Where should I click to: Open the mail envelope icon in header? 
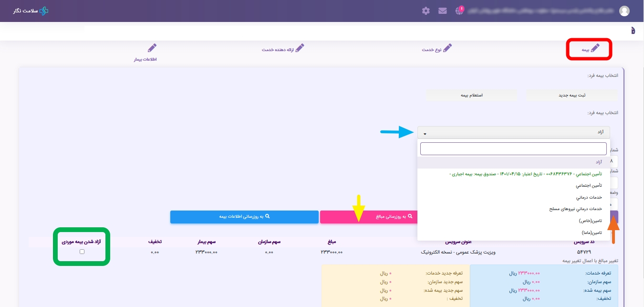(443, 11)
